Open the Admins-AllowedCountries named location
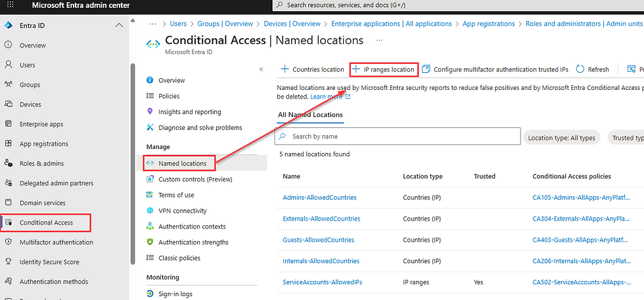 [x=319, y=198]
